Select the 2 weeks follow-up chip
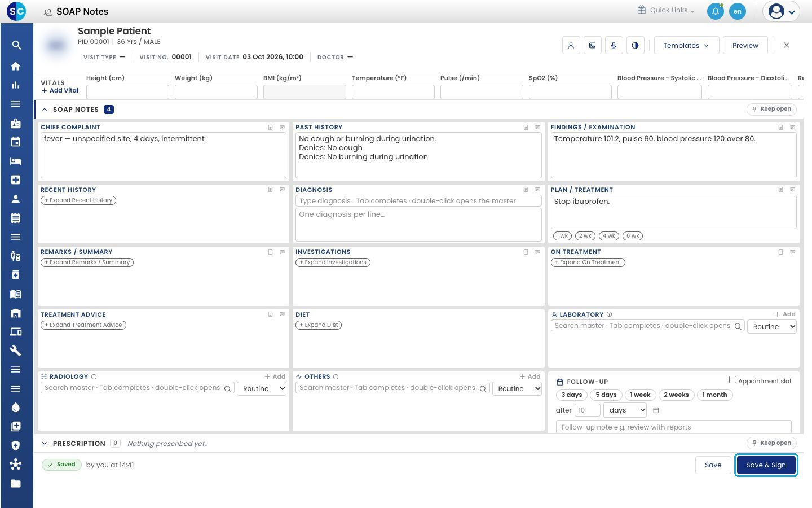Screen dimensions: 812x508 (676, 395)
